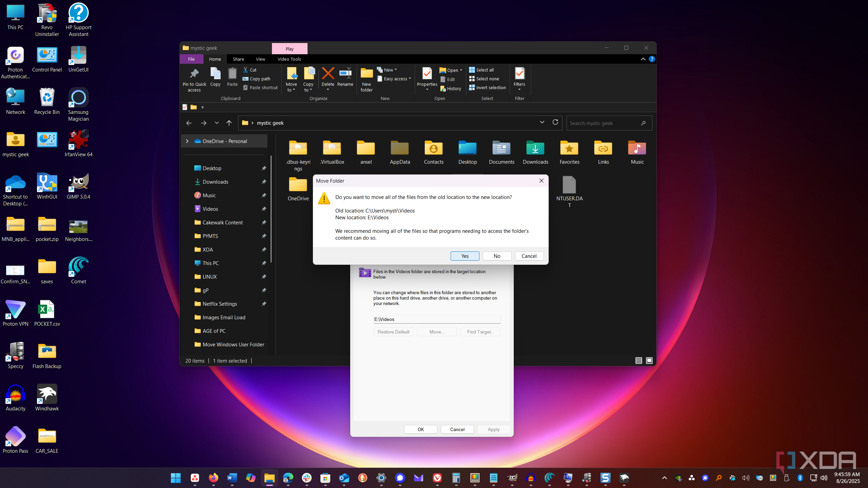Open address bar history dropdown chevron

[x=542, y=122]
